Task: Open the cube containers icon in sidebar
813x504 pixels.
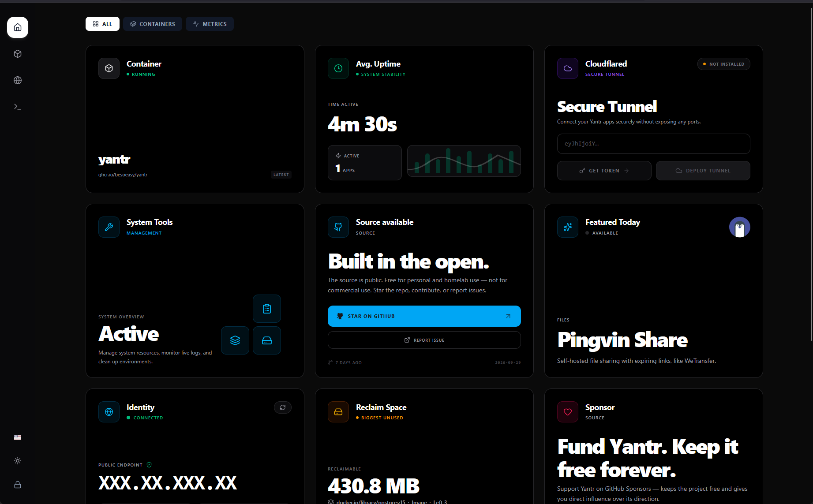Action: pos(18,54)
